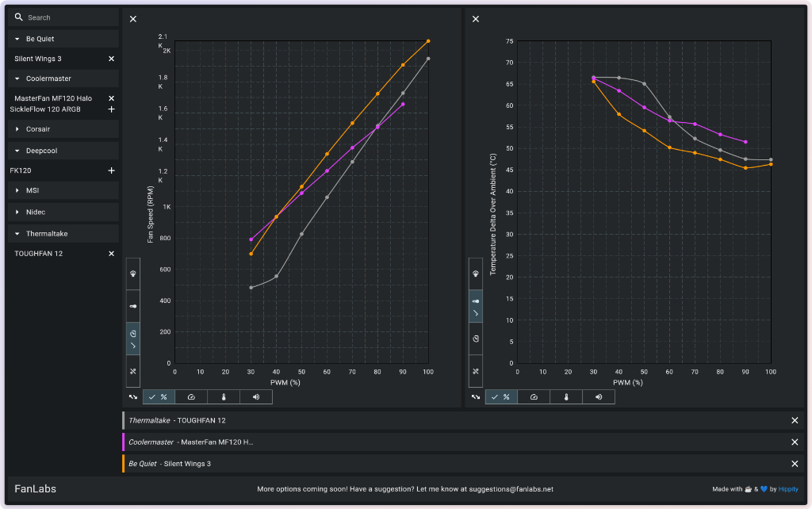
Task: Toggle selected RPM gauge y-axis in fan speed chart
Action: (133, 339)
